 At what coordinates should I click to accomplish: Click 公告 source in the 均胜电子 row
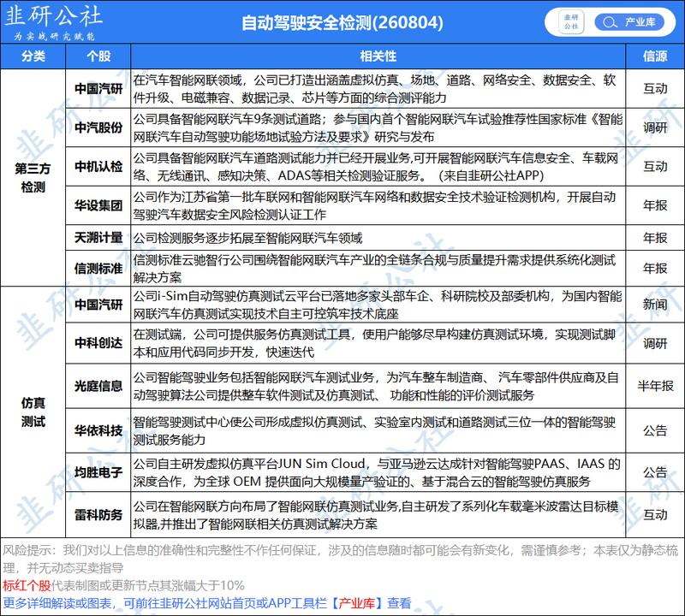click(655, 472)
